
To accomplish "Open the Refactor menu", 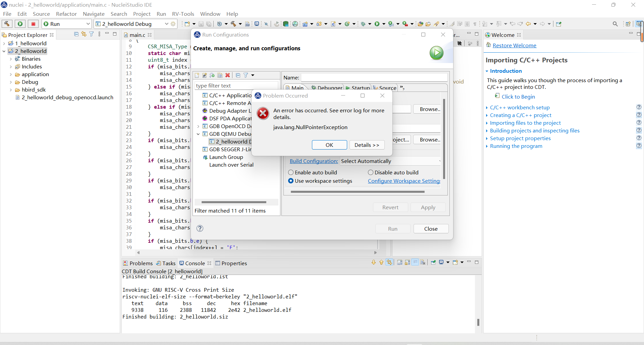I will click(66, 14).
